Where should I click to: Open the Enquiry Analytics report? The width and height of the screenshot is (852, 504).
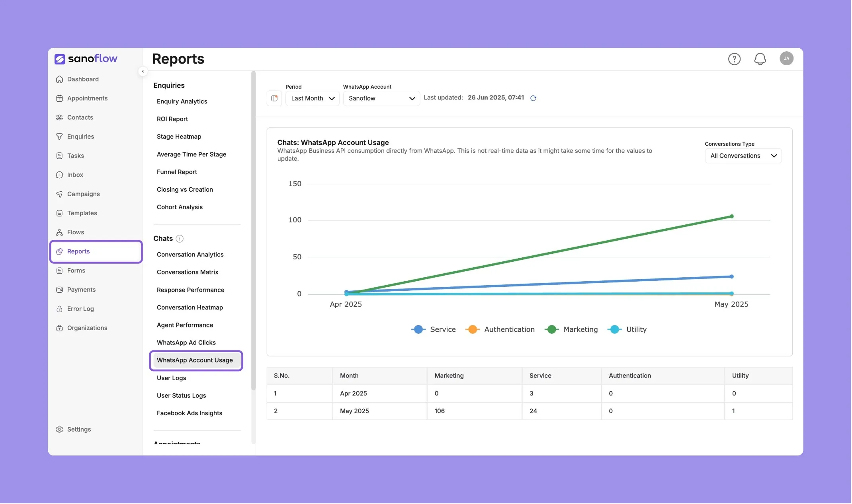coord(182,101)
